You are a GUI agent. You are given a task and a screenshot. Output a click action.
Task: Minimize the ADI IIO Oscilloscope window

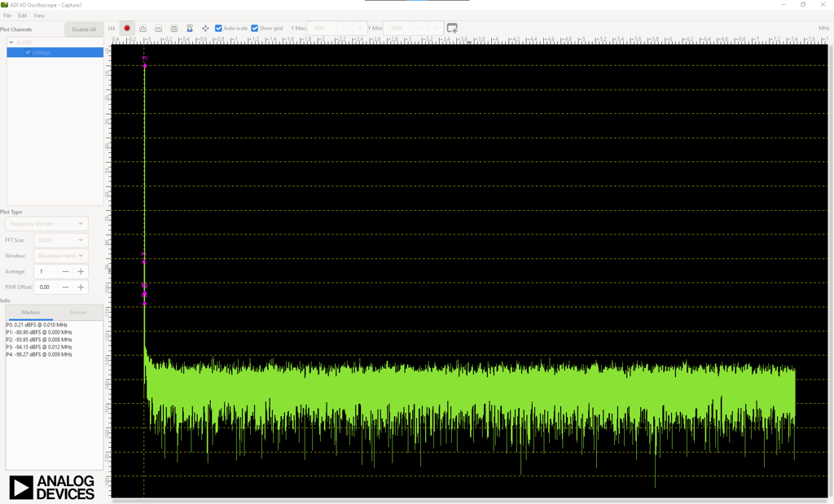(784, 5)
